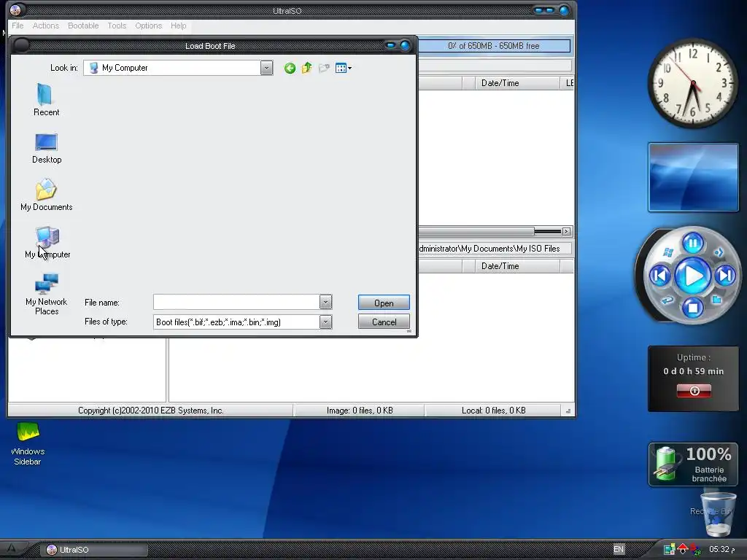
Task: Click the Copyright EZB Systems status text
Action: pyautogui.click(x=150, y=411)
